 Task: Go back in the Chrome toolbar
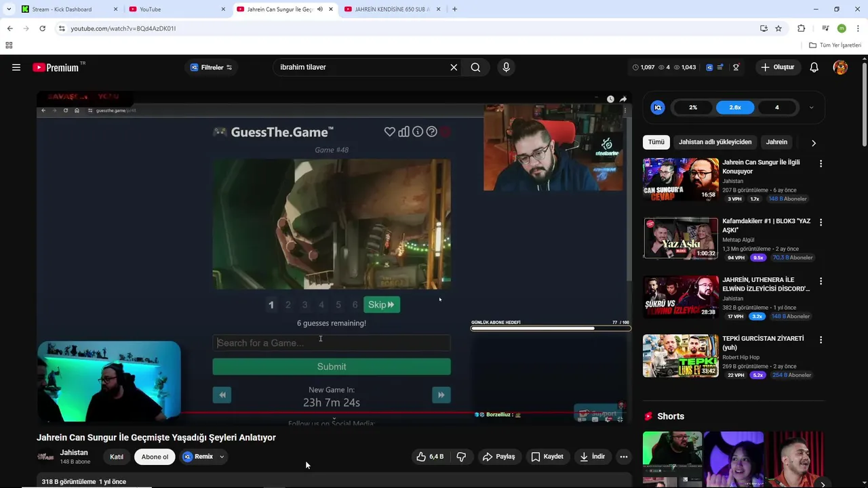click(x=9, y=28)
